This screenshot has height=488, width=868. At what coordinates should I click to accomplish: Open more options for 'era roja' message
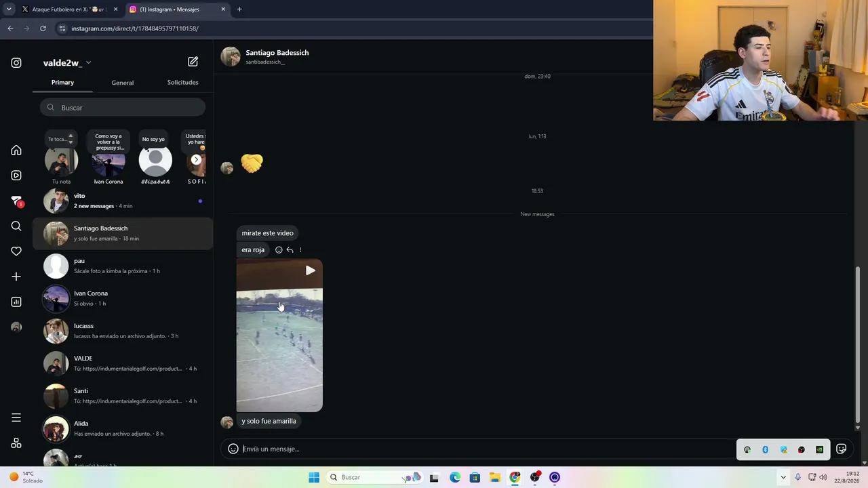click(x=300, y=250)
